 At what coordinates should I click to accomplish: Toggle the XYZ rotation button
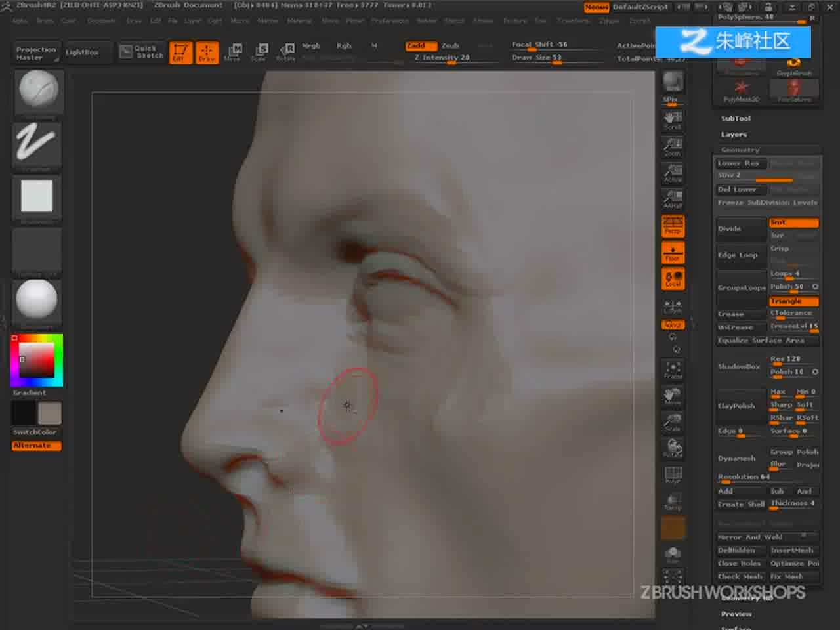[673, 325]
